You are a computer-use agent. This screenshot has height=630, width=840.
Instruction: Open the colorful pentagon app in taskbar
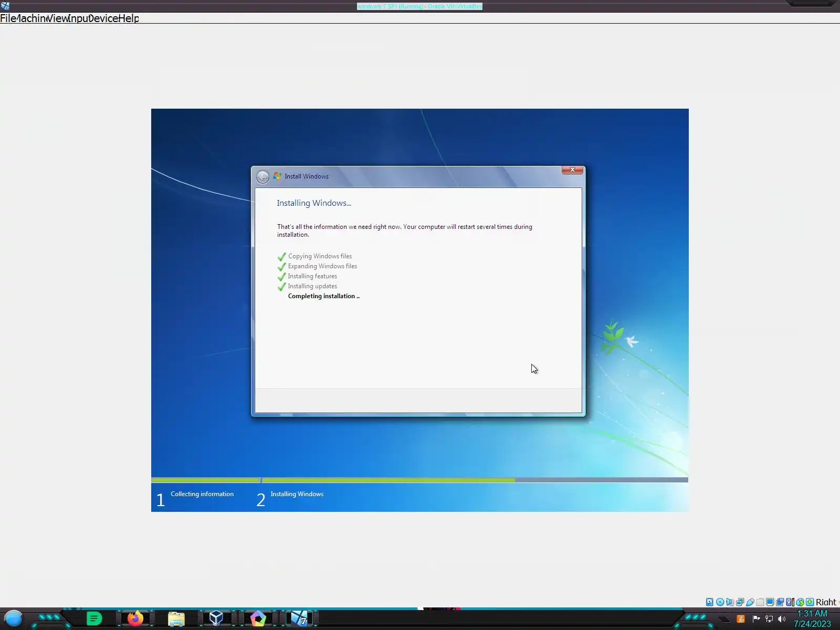[x=258, y=618]
